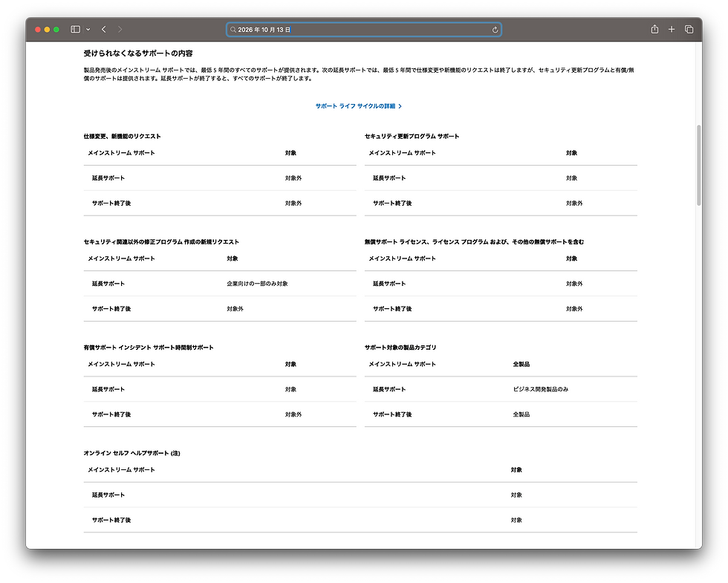This screenshot has height=583, width=728.
Task: Close the Safari window with red button
Action: pyautogui.click(x=38, y=29)
